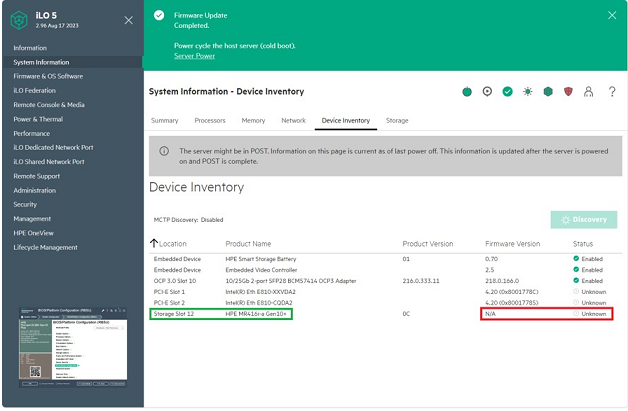Click OCP 3.0 Slot 10 location cell
This screenshot has height=411, width=628.
(x=175, y=281)
